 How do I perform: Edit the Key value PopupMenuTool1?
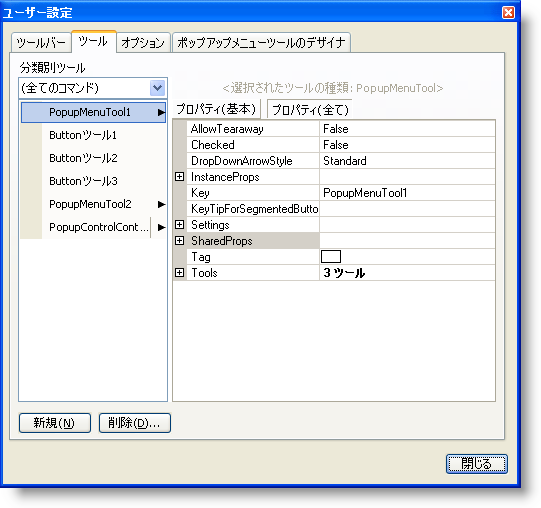coord(407,193)
